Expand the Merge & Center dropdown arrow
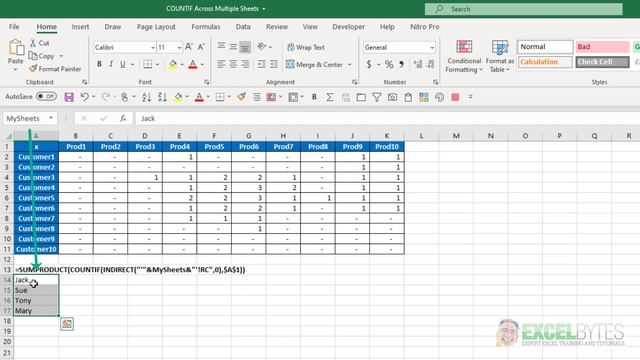Viewport: 640px width, 360px height. pos(349,64)
